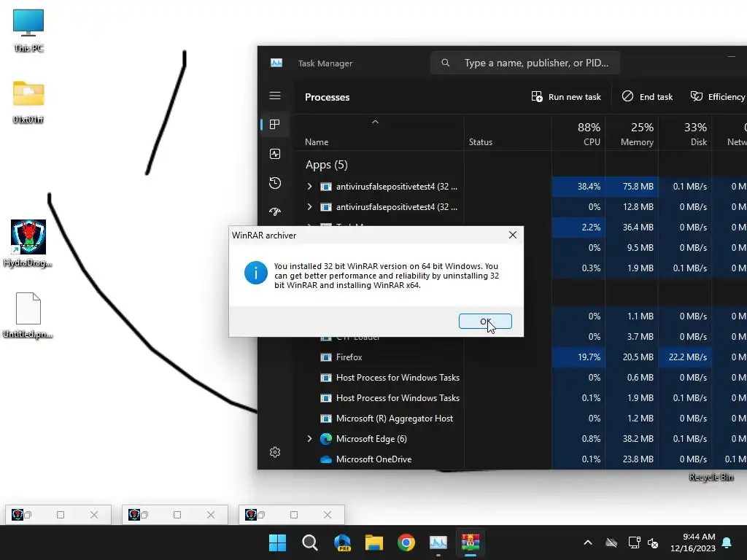Click OK in the WinRAR archiver dialog
Viewport: 747px width, 560px height.
click(485, 322)
